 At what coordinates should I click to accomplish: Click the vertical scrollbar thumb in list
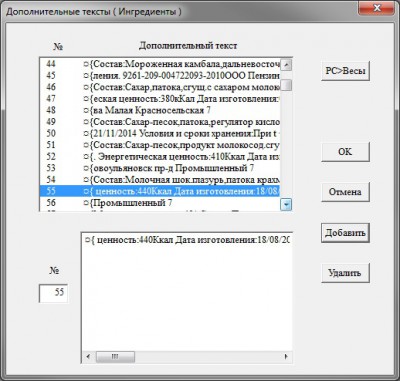pyautogui.click(x=286, y=85)
